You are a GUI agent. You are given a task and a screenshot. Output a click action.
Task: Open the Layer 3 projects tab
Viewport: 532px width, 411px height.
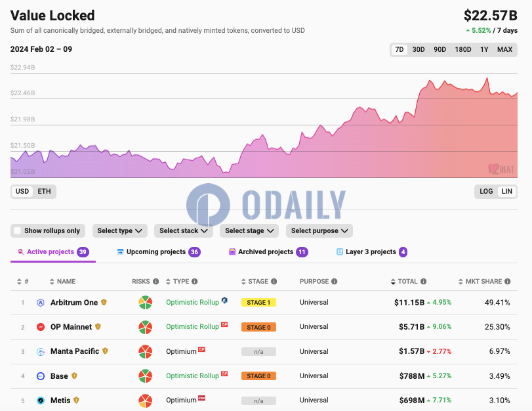click(371, 252)
